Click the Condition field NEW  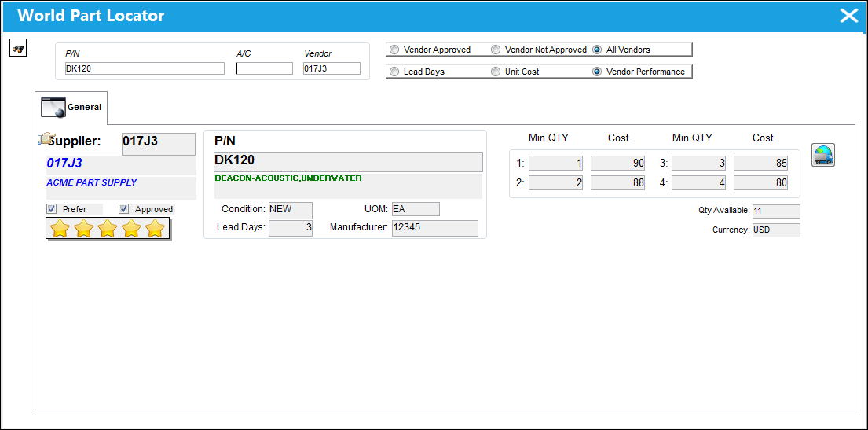click(291, 211)
